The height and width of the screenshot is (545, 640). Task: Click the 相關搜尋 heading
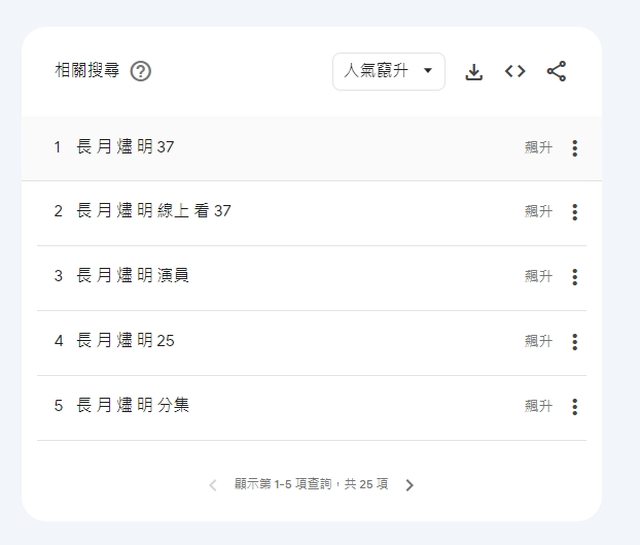coord(87,72)
